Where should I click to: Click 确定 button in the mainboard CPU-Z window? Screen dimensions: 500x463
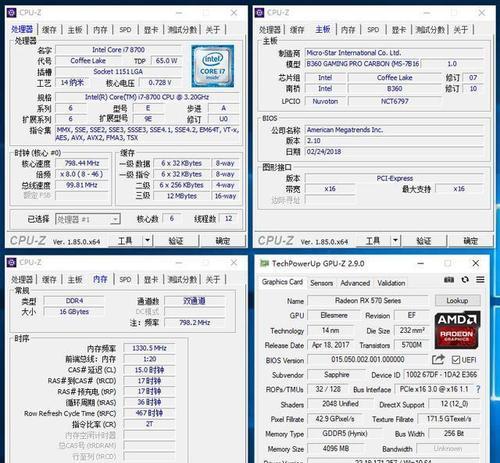470,240
